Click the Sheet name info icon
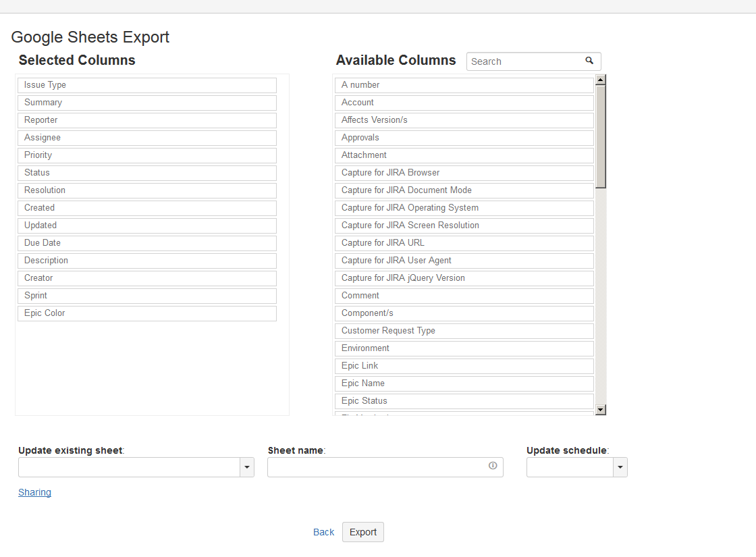The width and height of the screenshot is (756, 557). [493, 466]
